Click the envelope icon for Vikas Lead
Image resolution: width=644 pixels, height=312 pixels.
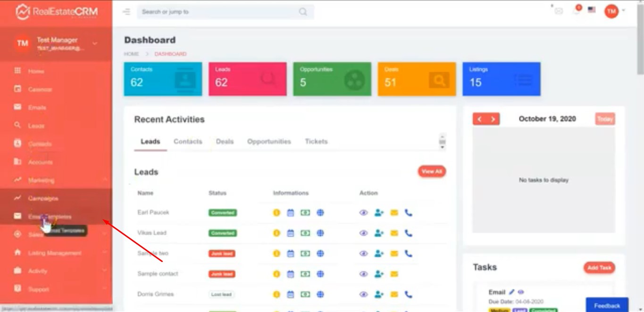[x=394, y=233]
